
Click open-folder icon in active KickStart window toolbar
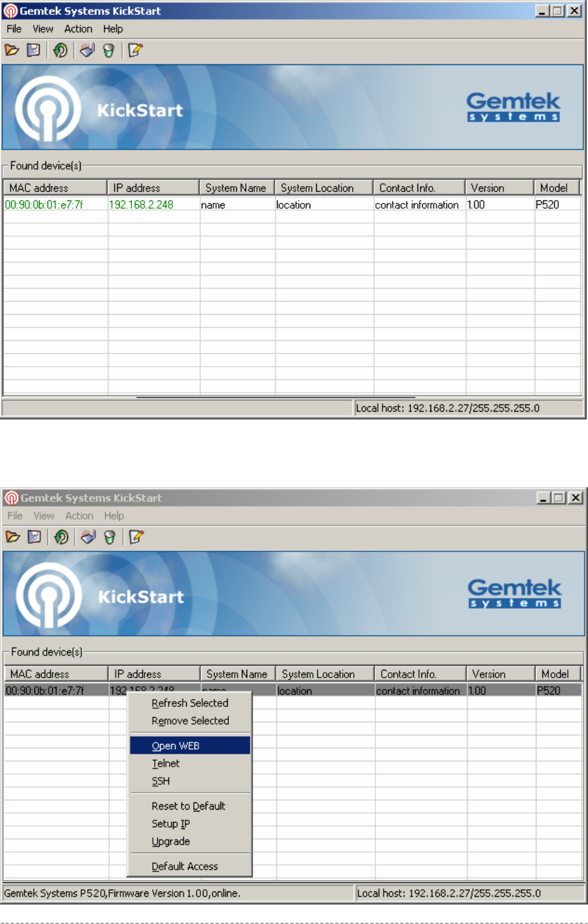[x=12, y=50]
